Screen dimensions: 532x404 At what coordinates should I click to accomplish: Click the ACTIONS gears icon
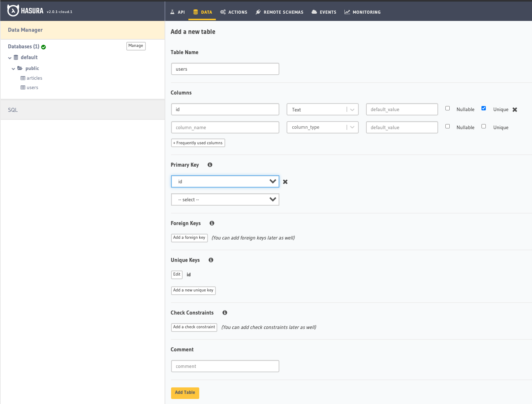(x=223, y=12)
